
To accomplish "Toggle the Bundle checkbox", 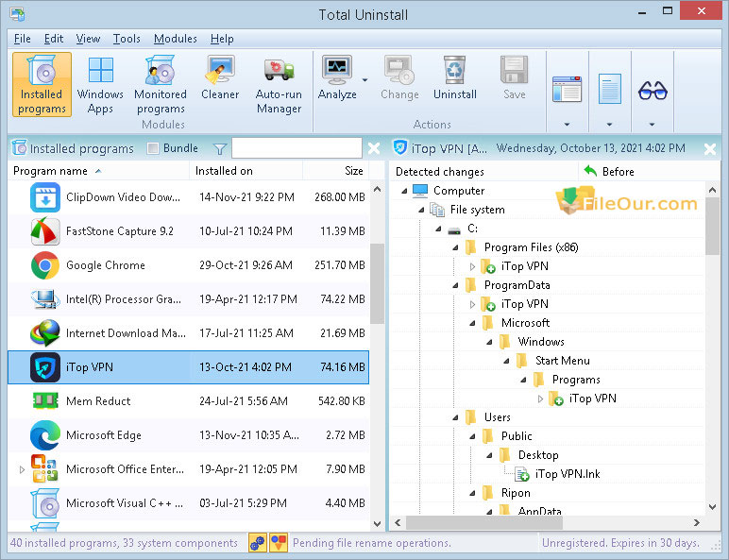I will point(152,148).
